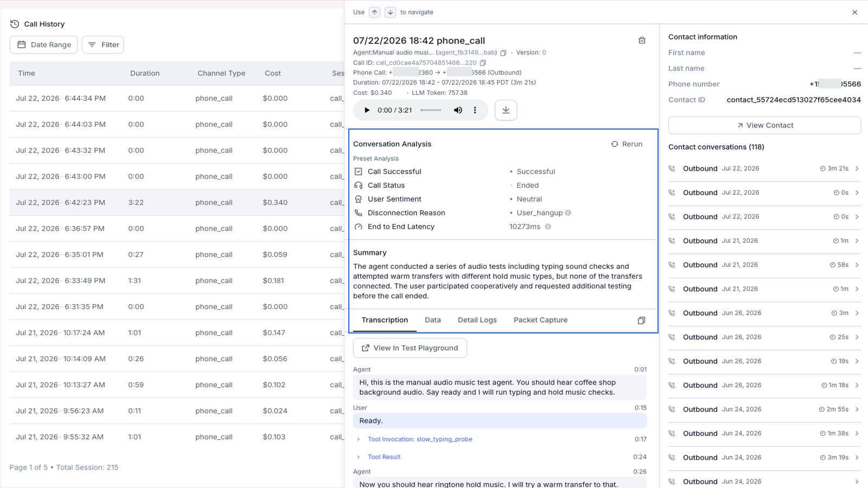Image resolution: width=868 pixels, height=488 pixels.
Task: Open the View Contact button
Action: [x=764, y=125]
